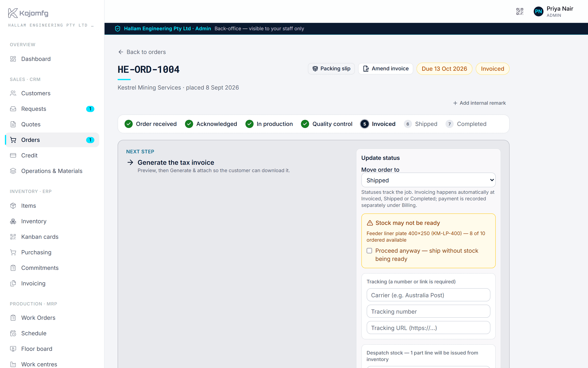The height and width of the screenshot is (368, 588).
Task: Click the PN user avatar
Action: pyautogui.click(x=538, y=11)
